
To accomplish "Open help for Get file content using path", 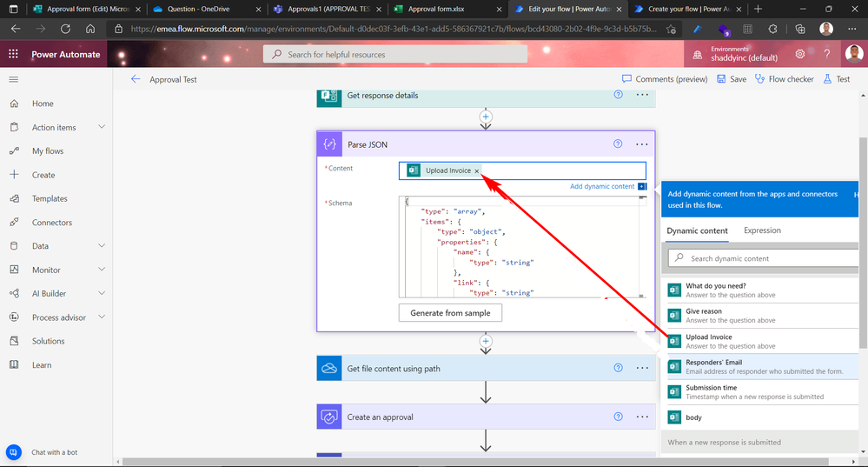I will [x=619, y=368].
